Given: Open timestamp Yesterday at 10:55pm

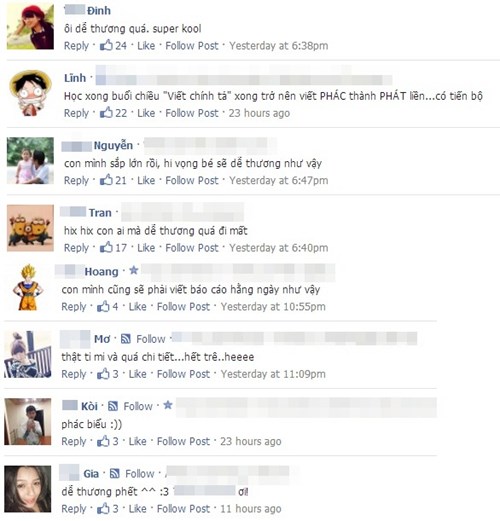Looking at the screenshot, I should pos(273,306).
